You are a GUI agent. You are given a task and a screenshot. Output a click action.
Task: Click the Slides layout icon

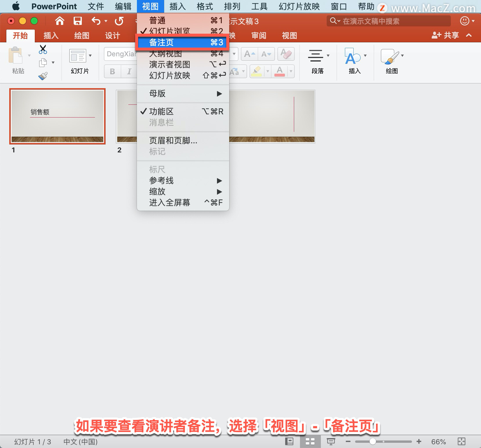pos(77,56)
